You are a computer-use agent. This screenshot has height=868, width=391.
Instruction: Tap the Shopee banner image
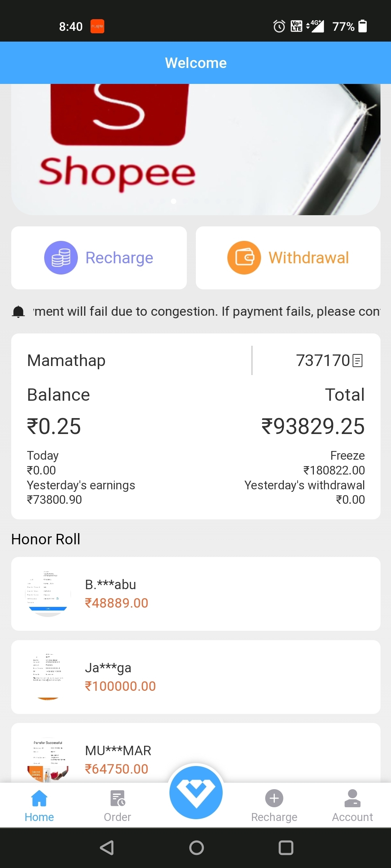(195, 148)
